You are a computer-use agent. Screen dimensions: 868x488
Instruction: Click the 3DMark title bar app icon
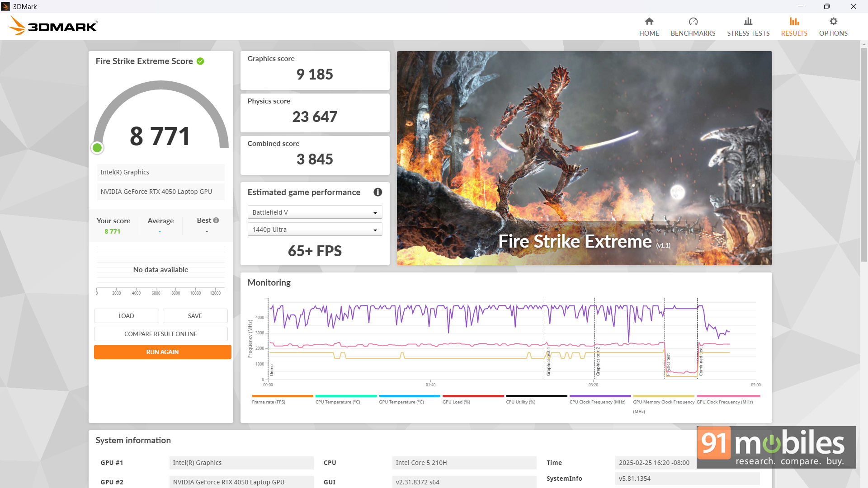click(x=5, y=6)
